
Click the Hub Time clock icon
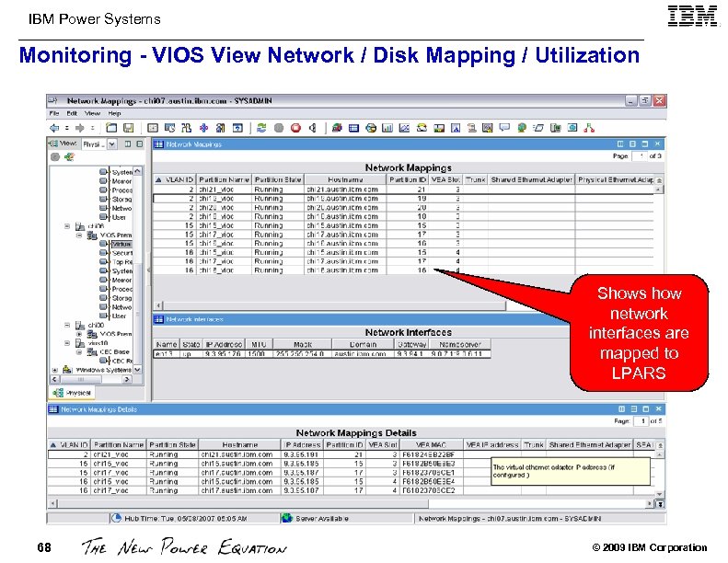click(117, 518)
